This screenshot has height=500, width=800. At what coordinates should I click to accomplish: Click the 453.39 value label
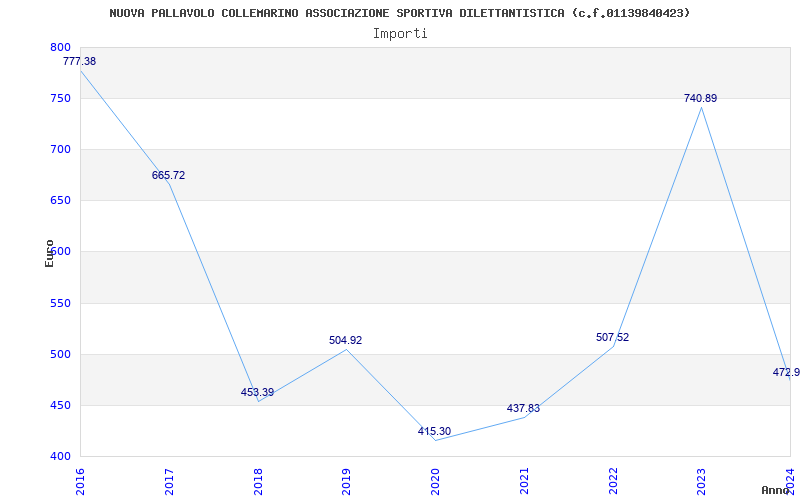pos(257,392)
